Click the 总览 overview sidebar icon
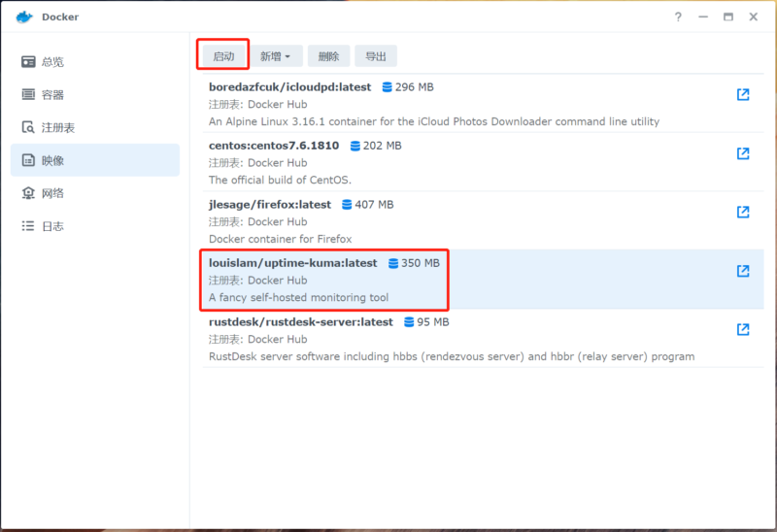 point(28,61)
